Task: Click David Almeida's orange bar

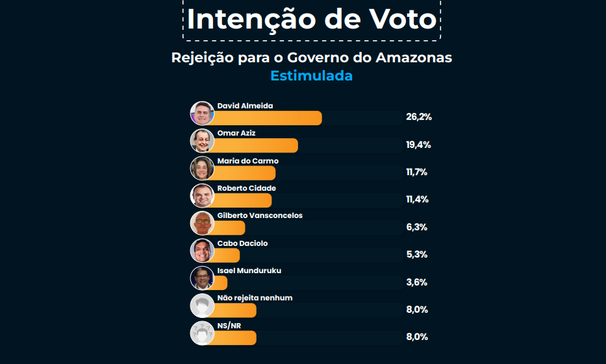Action: pos(268,118)
